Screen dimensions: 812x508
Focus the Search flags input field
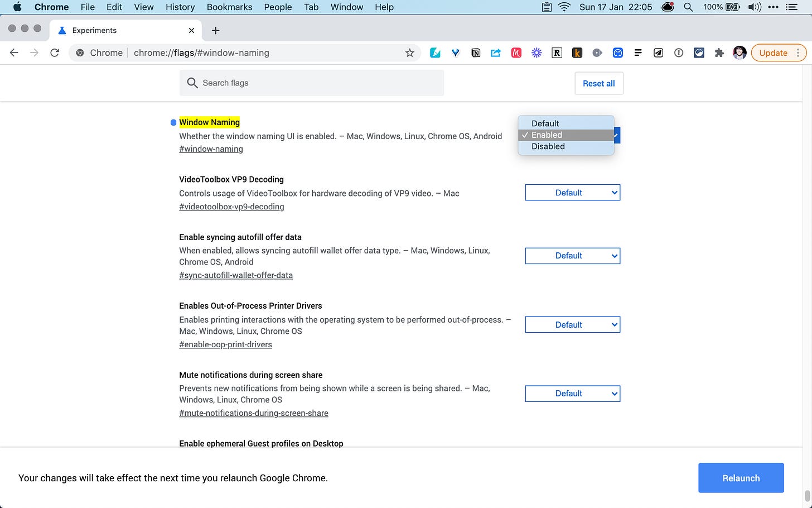tap(312, 83)
